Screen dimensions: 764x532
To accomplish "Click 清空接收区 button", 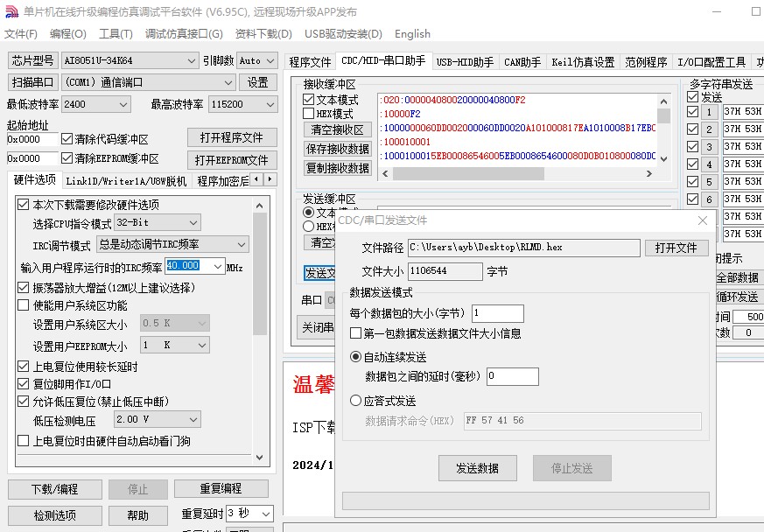I will tap(337, 129).
